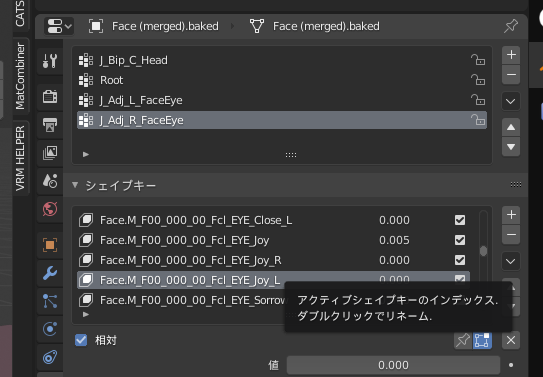Click the vertex group list resize handle
Screen dimensions: 543x377
coord(291,155)
